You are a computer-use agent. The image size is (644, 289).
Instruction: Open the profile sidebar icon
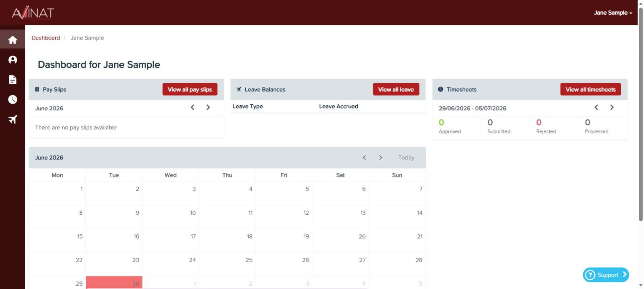[13, 60]
